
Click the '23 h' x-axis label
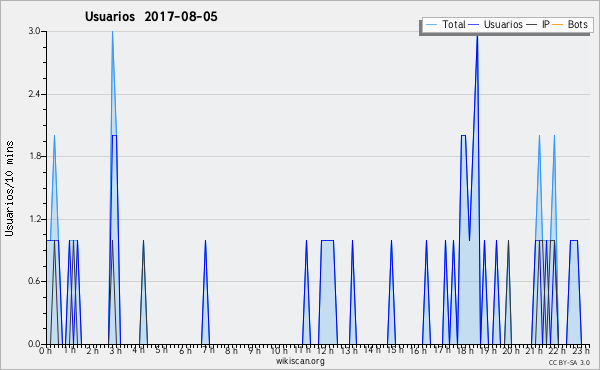[581, 350]
